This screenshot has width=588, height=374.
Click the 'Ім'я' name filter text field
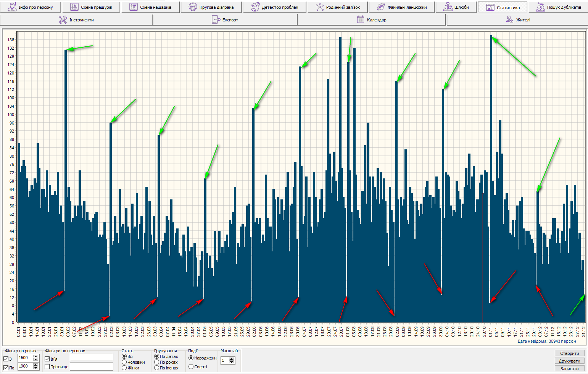click(92, 357)
